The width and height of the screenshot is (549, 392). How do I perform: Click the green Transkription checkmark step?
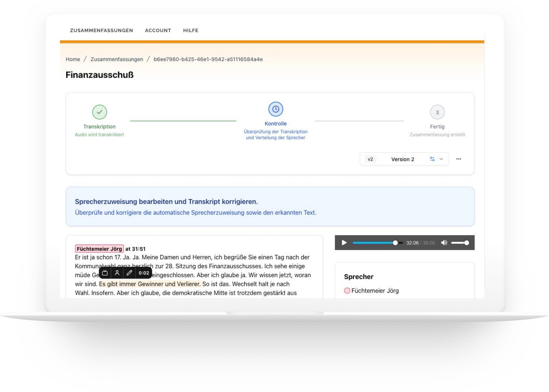click(x=100, y=112)
